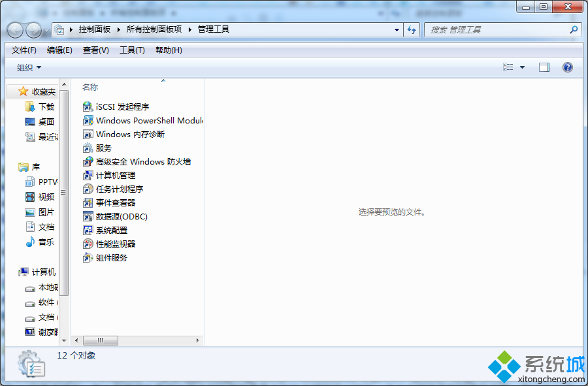Click the navigation pane scroll down arrow
The height and width of the screenshot is (386, 588).
tap(64, 341)
